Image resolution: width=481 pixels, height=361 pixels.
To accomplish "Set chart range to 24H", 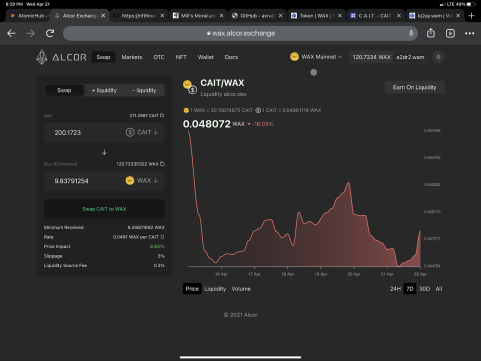I will pos(395,289).
